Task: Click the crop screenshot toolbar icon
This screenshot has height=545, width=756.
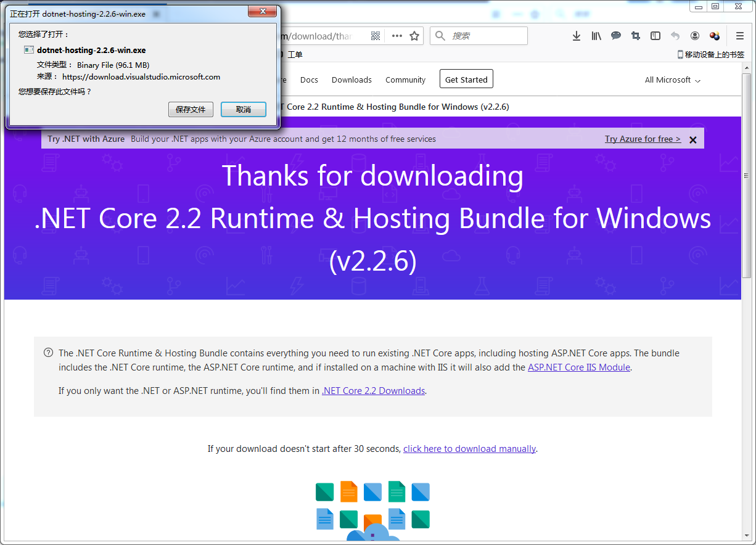Action: pos(635,36)
